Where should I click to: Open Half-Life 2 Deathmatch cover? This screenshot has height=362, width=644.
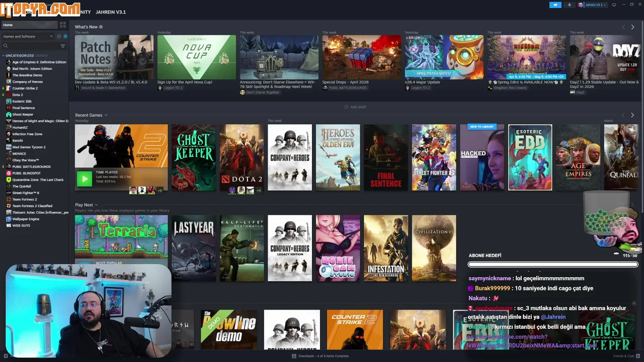coord(242,248)
